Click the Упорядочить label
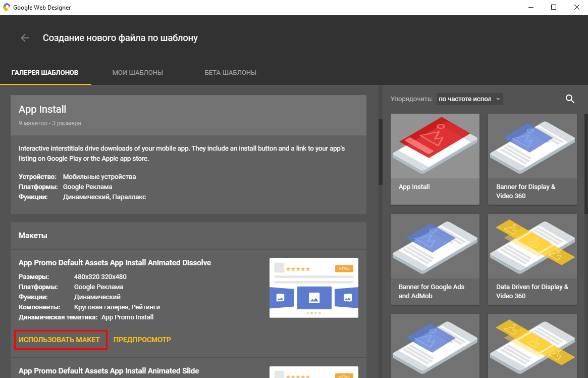This screenshot has width=588, height=378. coord(412,99)
